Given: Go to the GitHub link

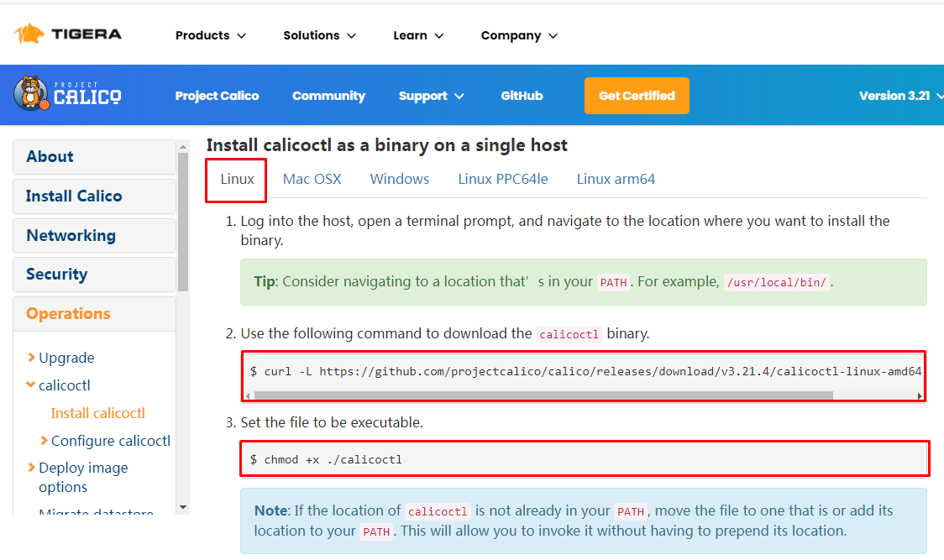Looking at the screenshot, I should pos(522,96).
